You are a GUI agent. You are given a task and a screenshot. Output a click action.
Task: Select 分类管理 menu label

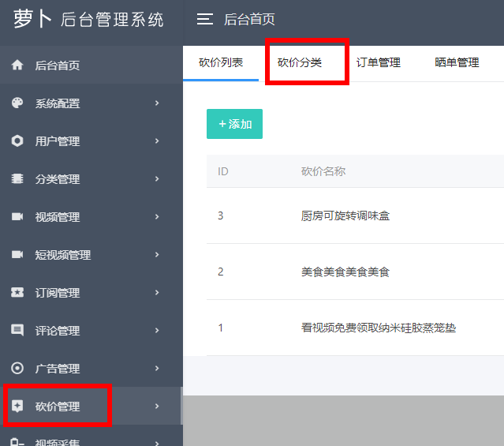[x=58, y=179]
